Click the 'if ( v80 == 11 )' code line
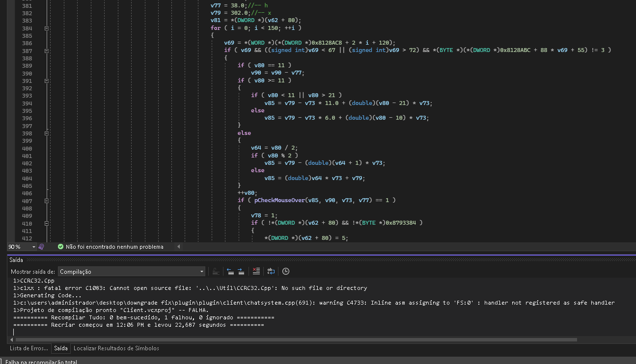636x364 pixels. pos(264,66)
